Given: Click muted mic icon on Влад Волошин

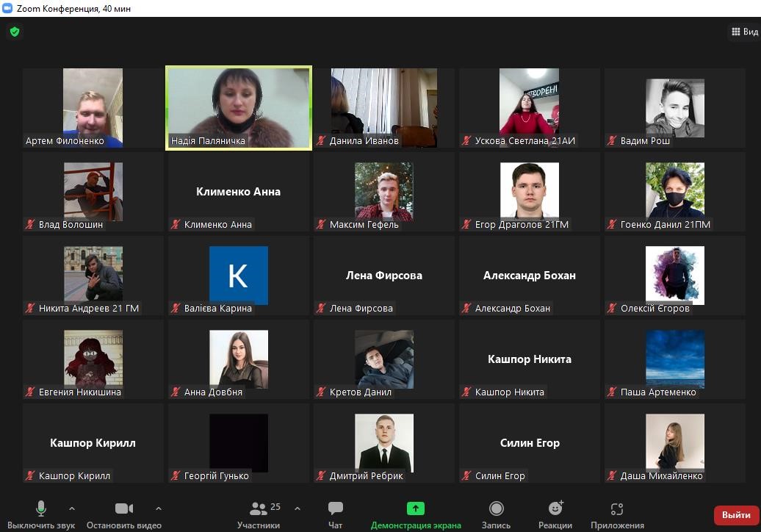Looking at the screenshot, I should pyautogui.click(x=30, y=224).
